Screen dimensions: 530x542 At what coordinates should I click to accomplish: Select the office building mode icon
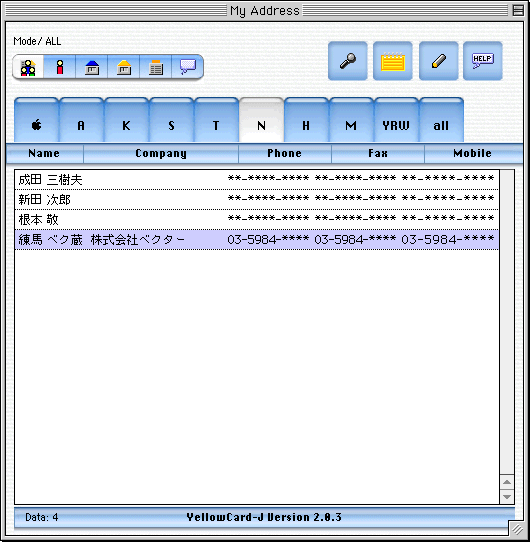click(156, 67)
